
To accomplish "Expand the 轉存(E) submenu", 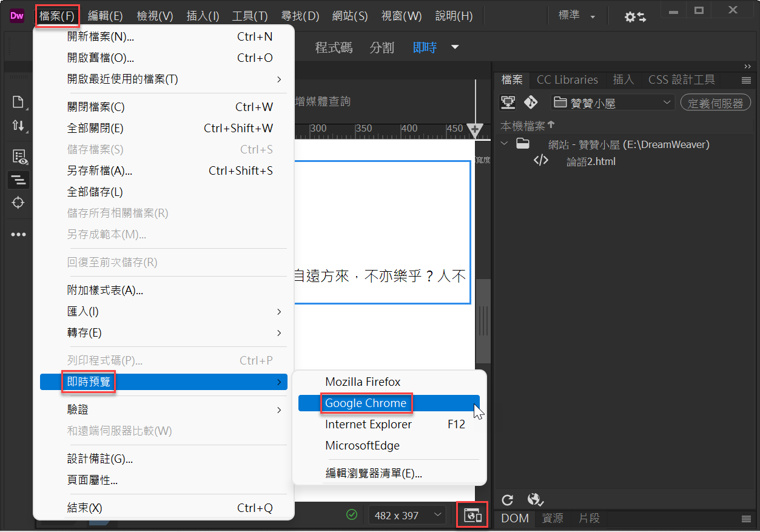I will click(x=164, y=332).
